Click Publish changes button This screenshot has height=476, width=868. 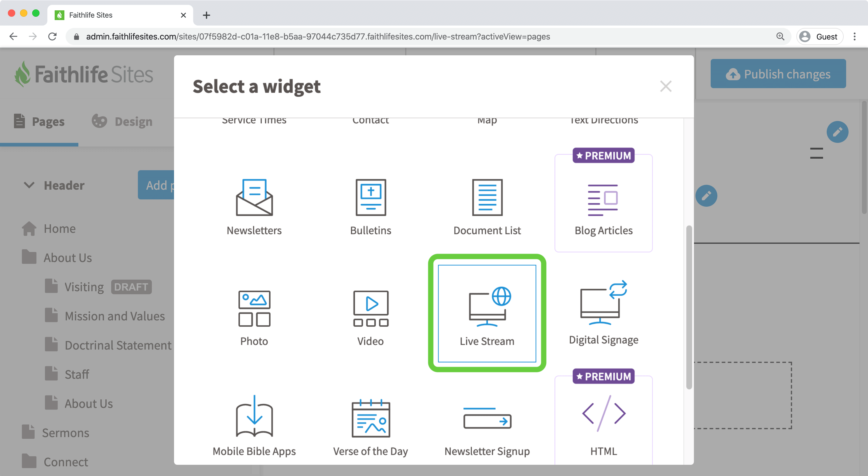(x=778, y=74)
